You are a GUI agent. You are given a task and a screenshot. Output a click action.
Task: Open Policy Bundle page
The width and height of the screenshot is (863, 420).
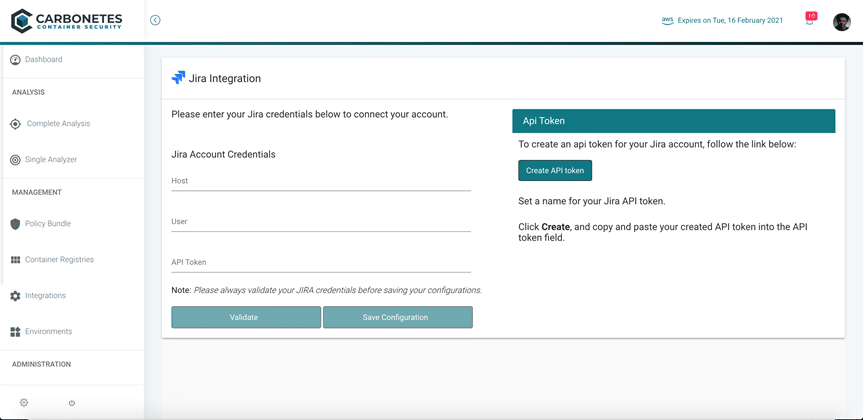click(48, 224)
